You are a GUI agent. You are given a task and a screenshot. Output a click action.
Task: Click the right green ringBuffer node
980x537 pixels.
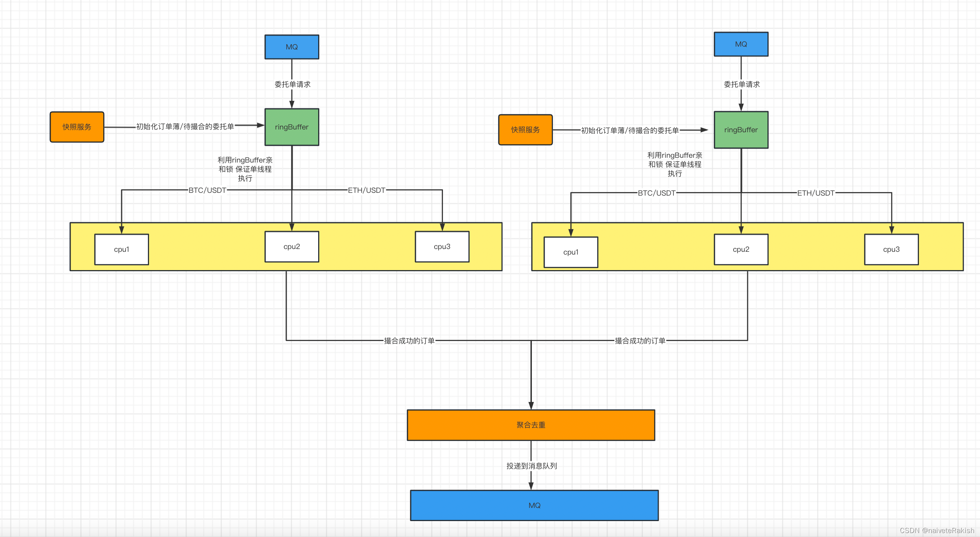(741, 130)
